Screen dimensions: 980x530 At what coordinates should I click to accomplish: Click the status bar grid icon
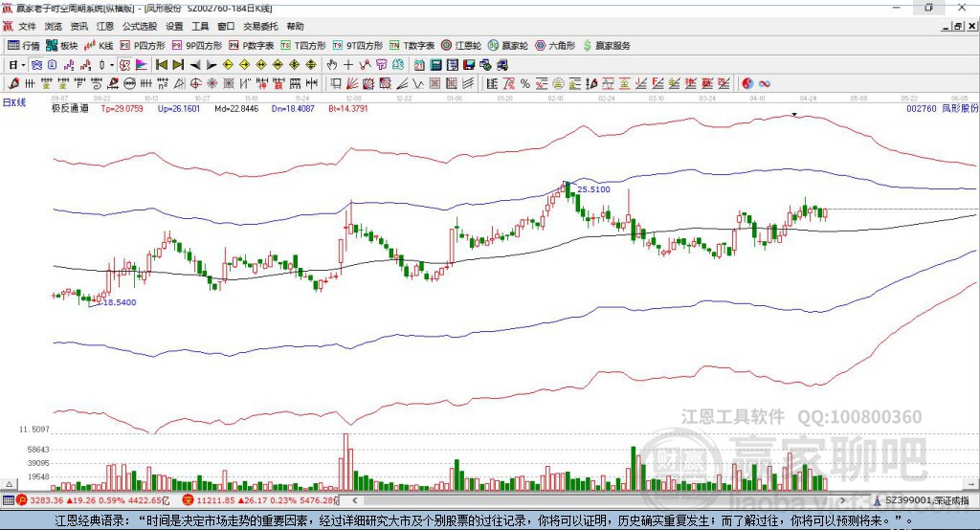(x=8, y=500)
